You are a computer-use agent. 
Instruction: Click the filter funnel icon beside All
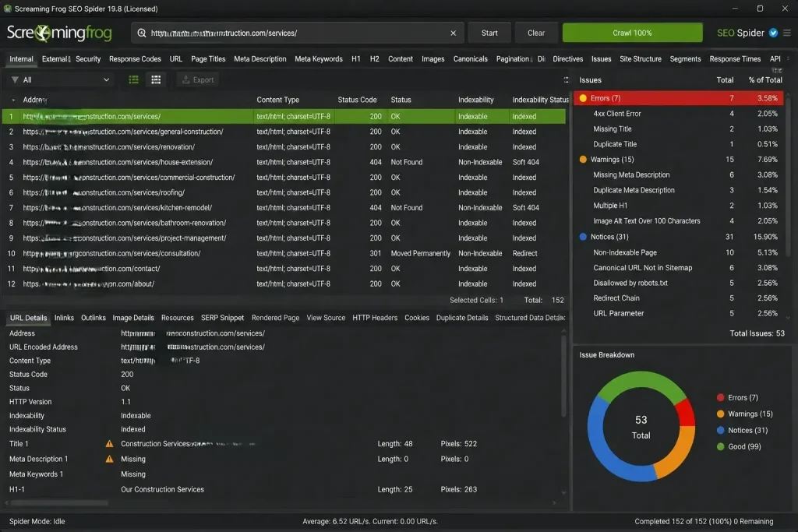tap(15, 80)
